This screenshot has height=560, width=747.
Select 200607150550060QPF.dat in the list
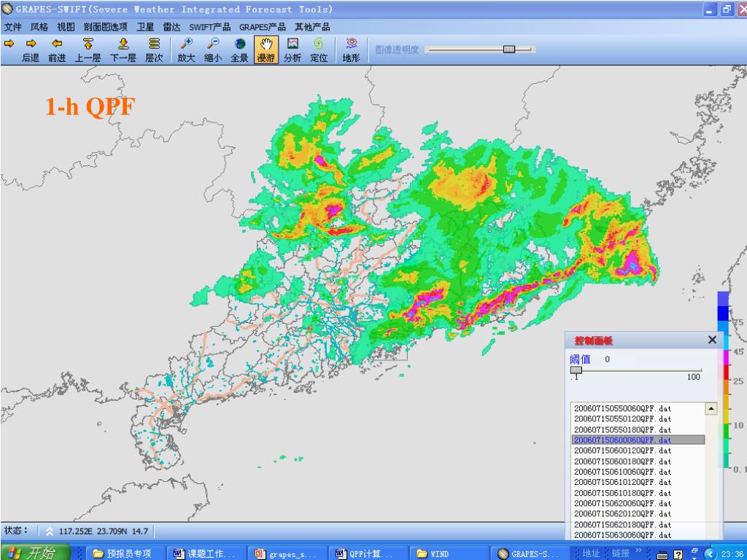(x=622, y=408)
